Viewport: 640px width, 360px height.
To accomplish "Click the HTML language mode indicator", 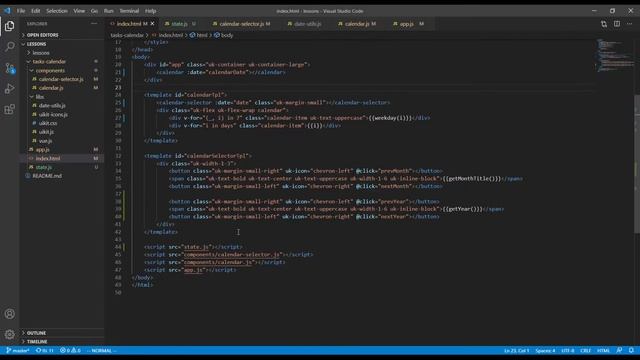I will (x=603, y=351).
